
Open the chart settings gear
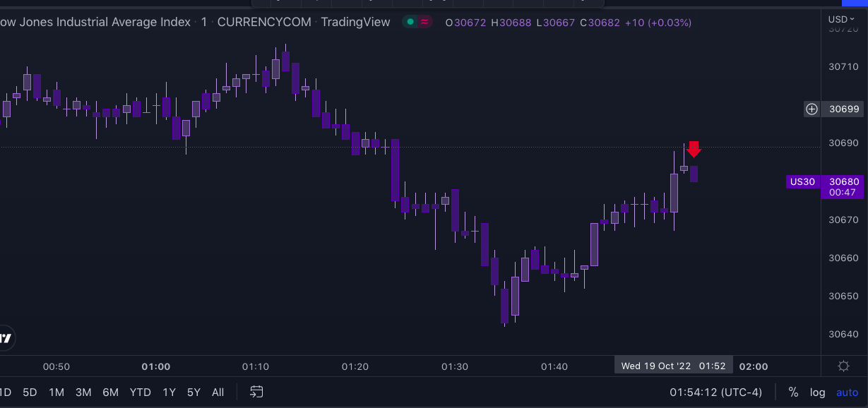[x=843, y=365]
